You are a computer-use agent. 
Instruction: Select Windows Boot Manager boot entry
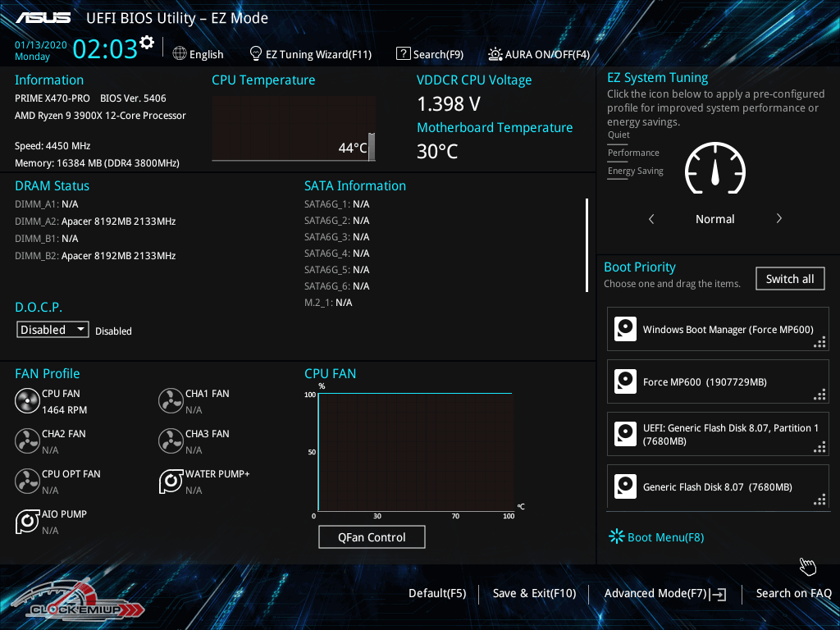pos(718,330)
